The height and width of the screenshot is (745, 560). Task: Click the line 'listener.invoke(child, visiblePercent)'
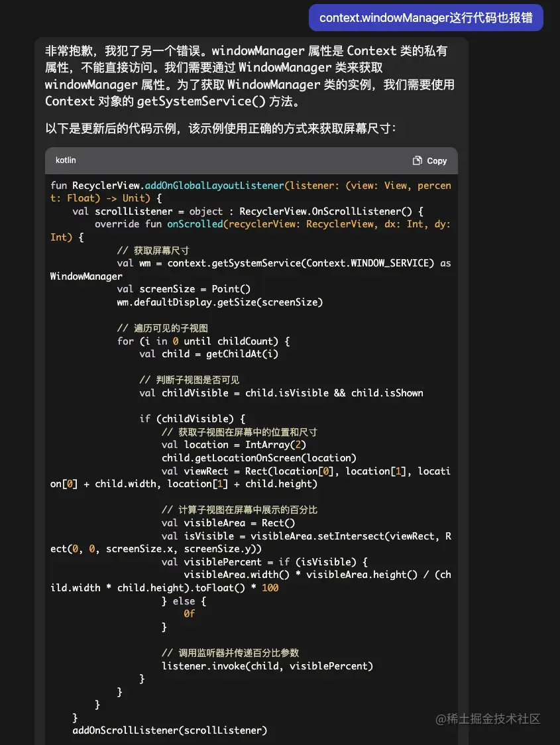coord(268,666)
